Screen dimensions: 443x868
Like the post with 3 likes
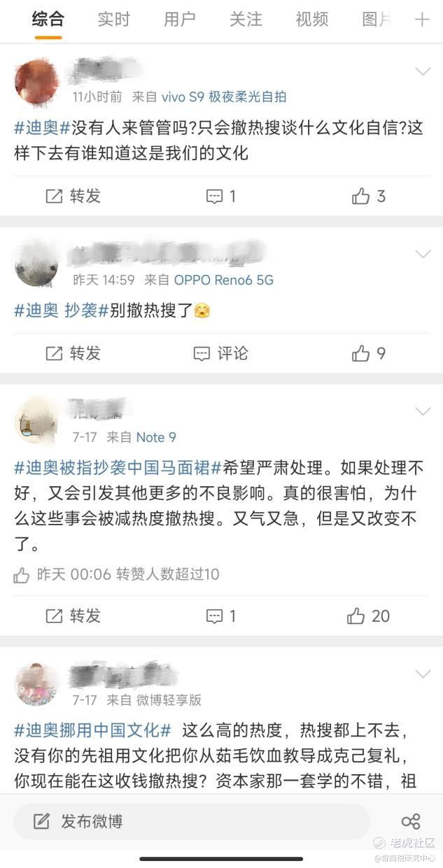pos(369,197)
